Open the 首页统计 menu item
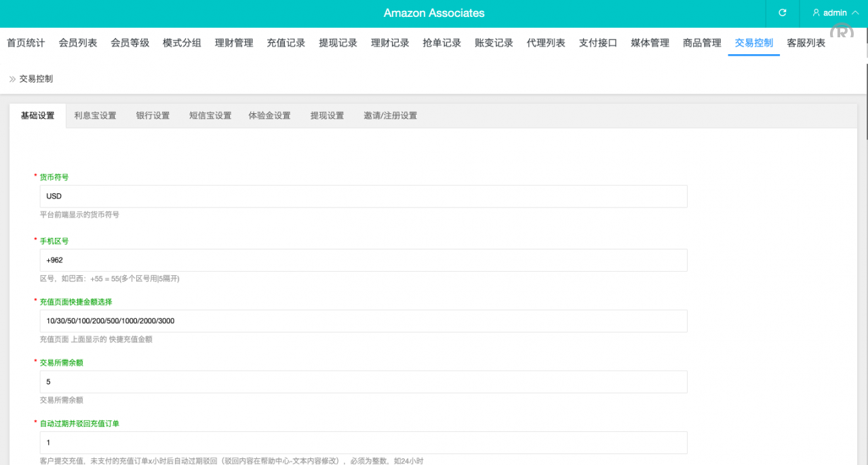This screenshot has width=868, height=465. click(26, 43)
